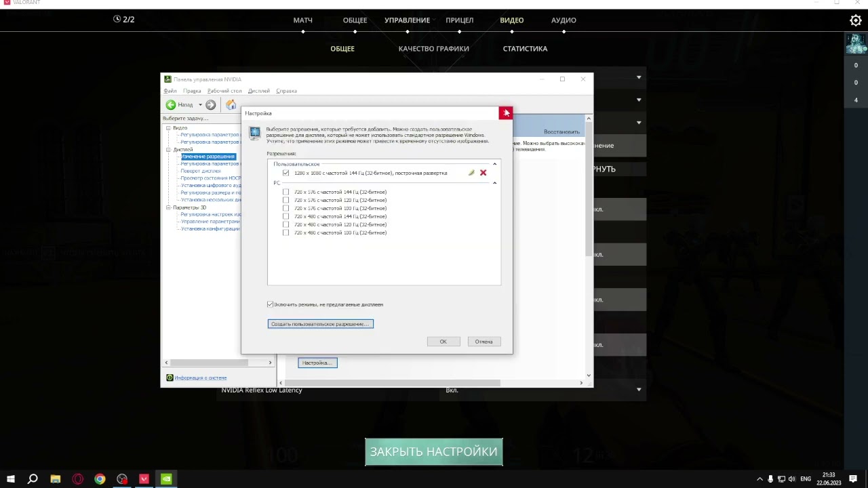Viewport: 868px width, 488px height.
Task: Click the system tray volume icon
Action: (792, 479)
